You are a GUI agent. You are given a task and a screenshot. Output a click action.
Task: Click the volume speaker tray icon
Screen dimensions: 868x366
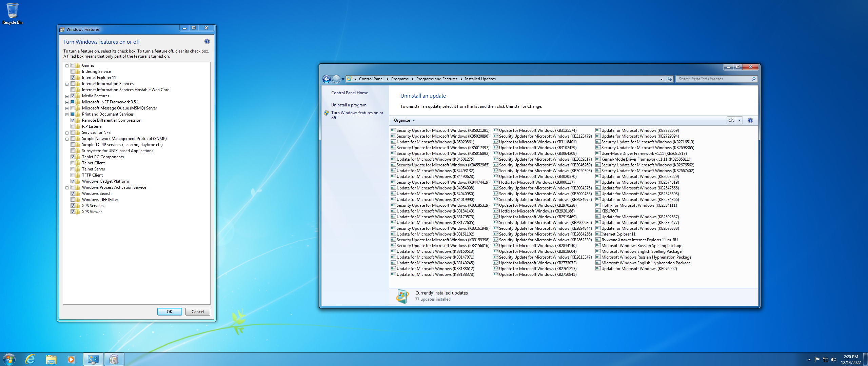click(834, 359)
